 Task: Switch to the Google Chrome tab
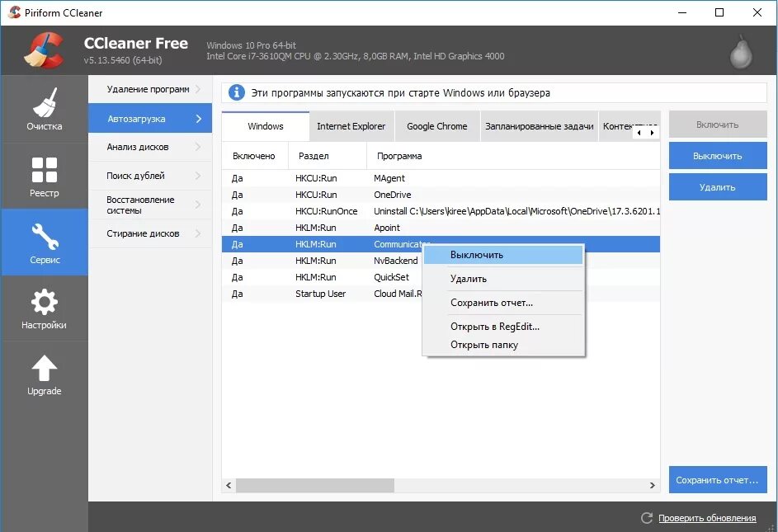(437, 126)
